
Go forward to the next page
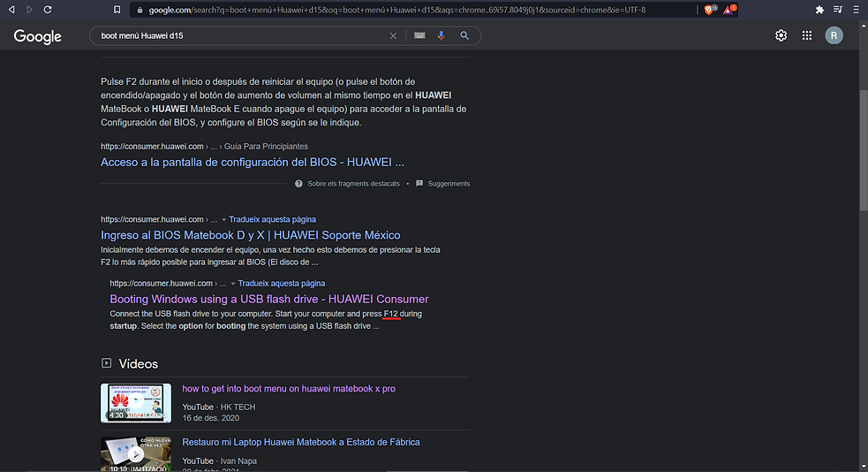(29, 10)
